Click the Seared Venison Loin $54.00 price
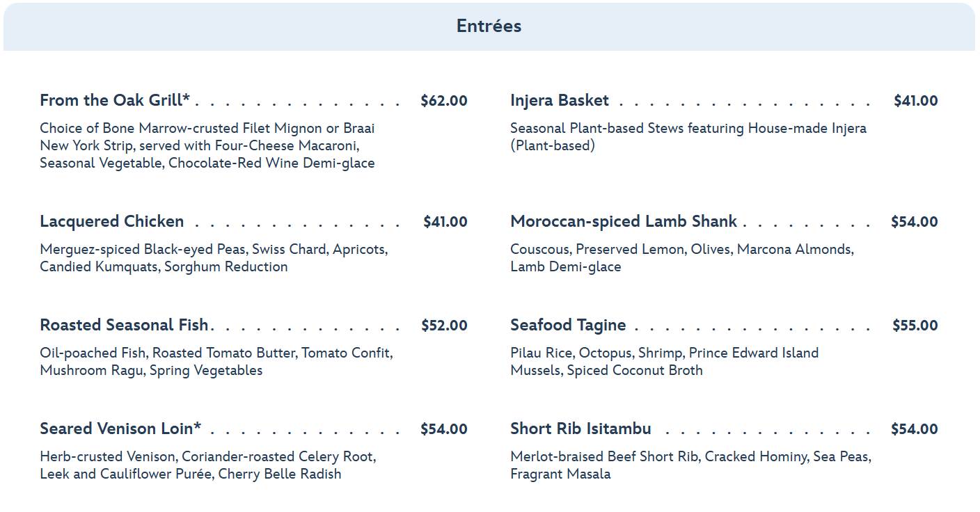The width and height of the screenshot is (980, 512). point(443,429)
